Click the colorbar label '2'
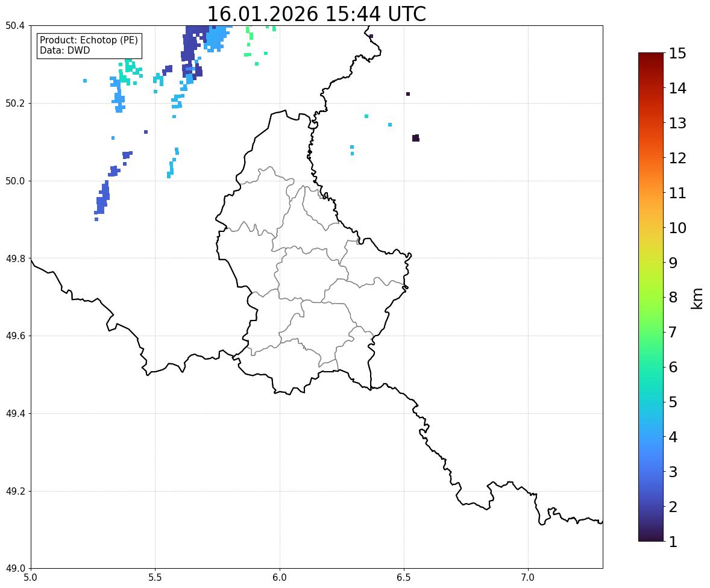The image size is (710, 588). coord(673,507)
